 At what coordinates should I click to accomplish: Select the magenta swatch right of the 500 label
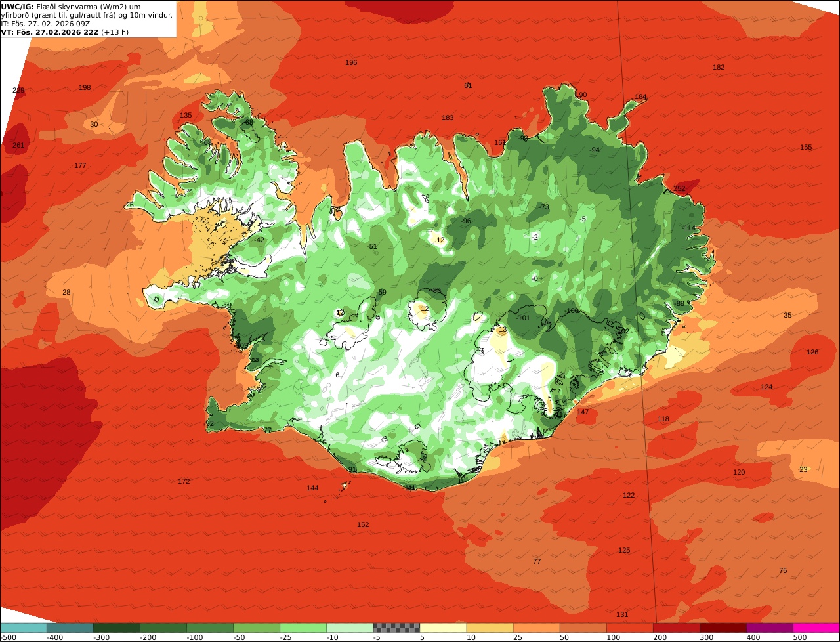pyautogui.click(x=816, y=628)
